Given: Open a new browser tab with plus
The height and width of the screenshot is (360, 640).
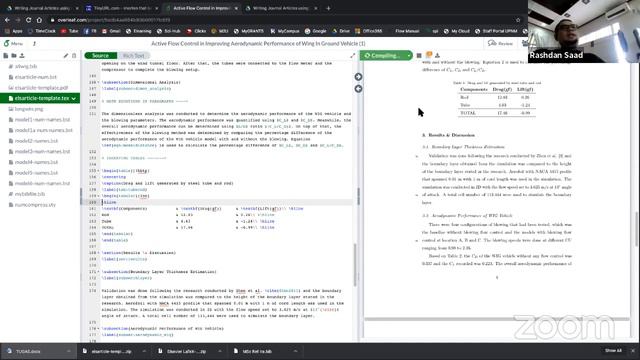Looking at the screenshot, I should [328, 8].
